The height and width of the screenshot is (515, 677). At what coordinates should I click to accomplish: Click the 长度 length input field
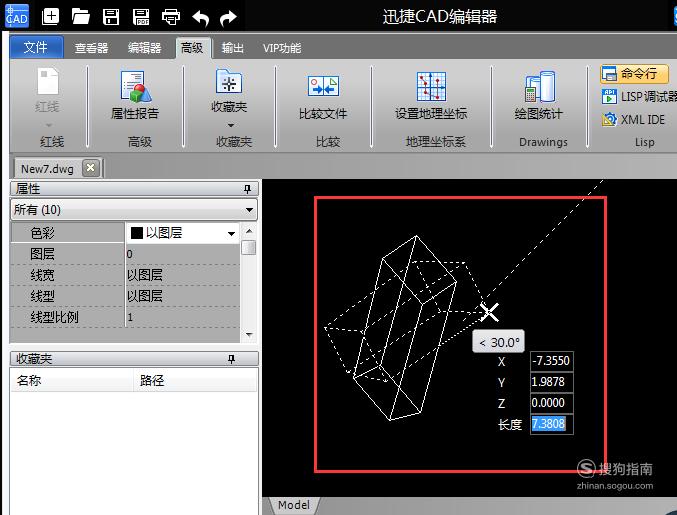pos(551,424)
